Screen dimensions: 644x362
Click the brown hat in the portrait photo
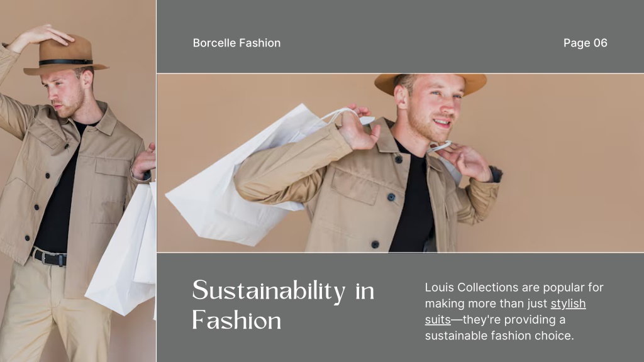click(x=65, y=55)
